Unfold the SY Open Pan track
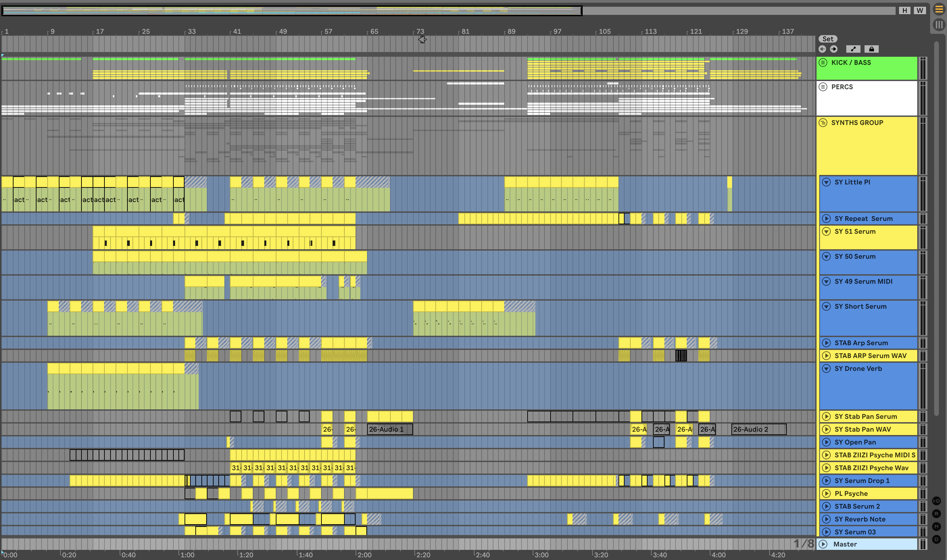 click(x=827, y=442)
